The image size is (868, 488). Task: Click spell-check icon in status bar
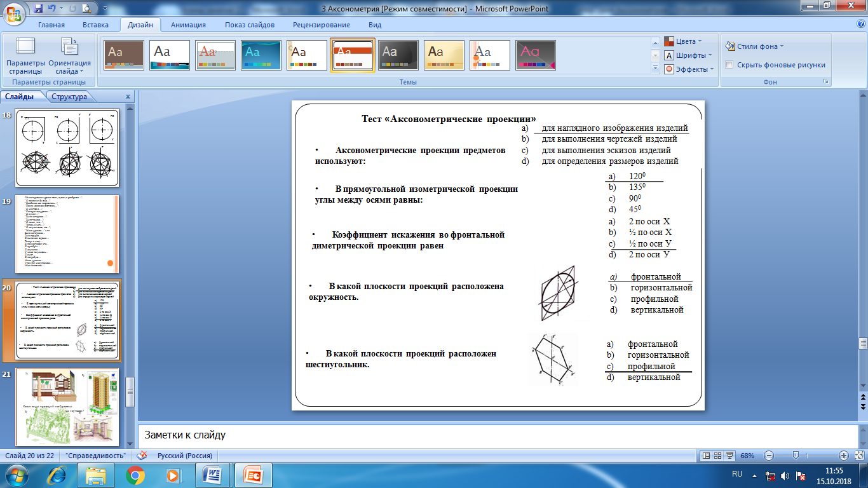[x=142, y=456]
